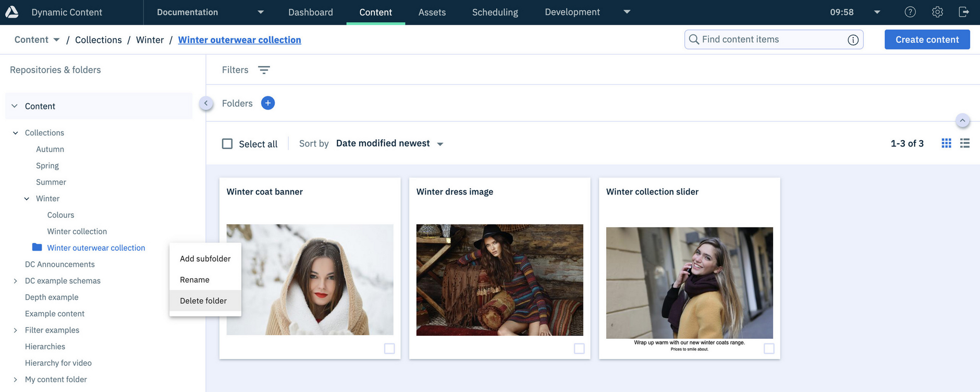This screenshot has height=392, width=980.
Task: Select the Autumn folder in tree
Action: click(50, 149)
